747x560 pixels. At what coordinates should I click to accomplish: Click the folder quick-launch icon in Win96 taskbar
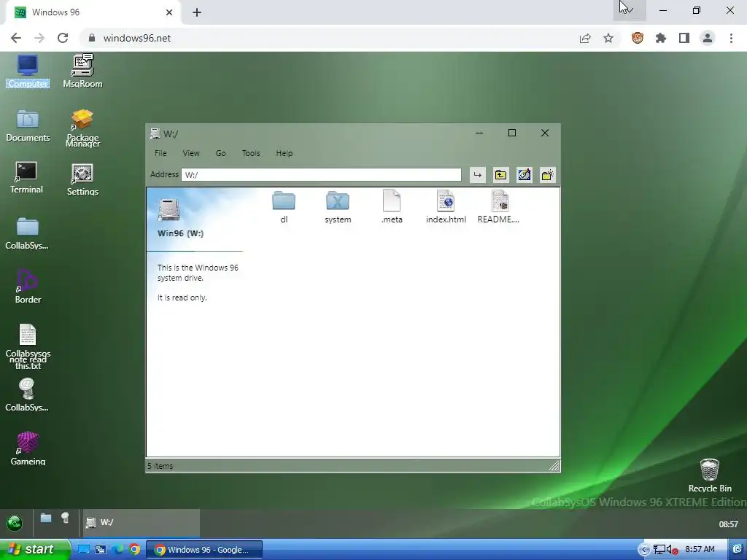click(x=46, y=518)
